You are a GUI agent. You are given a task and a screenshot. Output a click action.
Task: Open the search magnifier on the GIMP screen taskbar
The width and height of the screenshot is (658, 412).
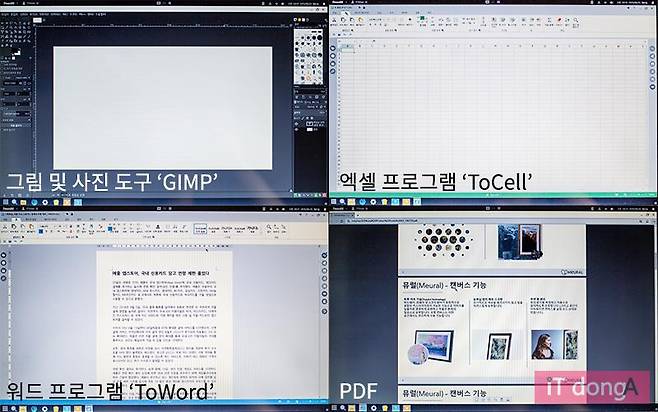(15, 202)
